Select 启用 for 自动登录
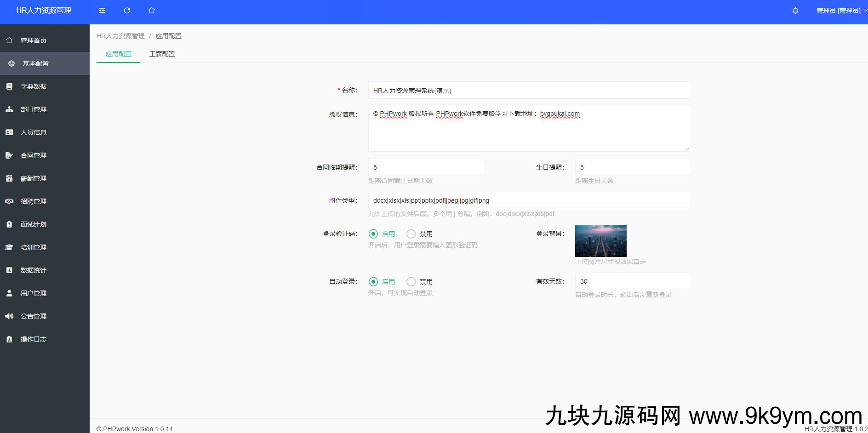This screenshot has height=433, width=868. click(x=373, y=282)
